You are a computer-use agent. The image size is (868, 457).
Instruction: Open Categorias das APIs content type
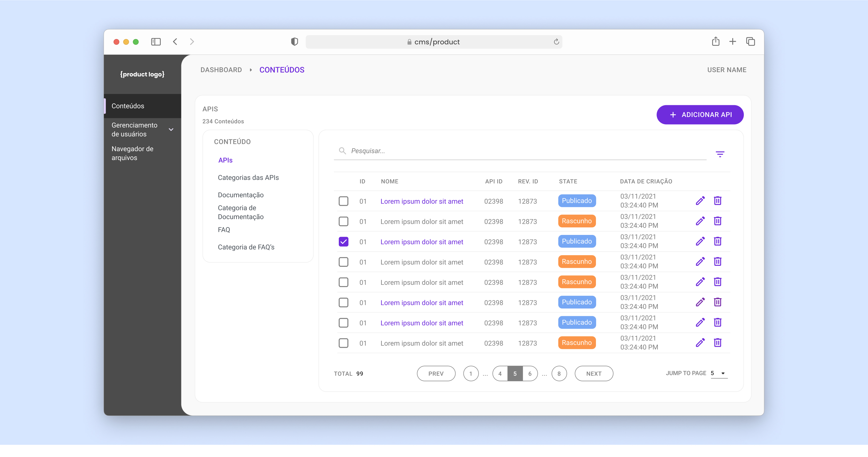pyautogui.click(x=248, y=177)
